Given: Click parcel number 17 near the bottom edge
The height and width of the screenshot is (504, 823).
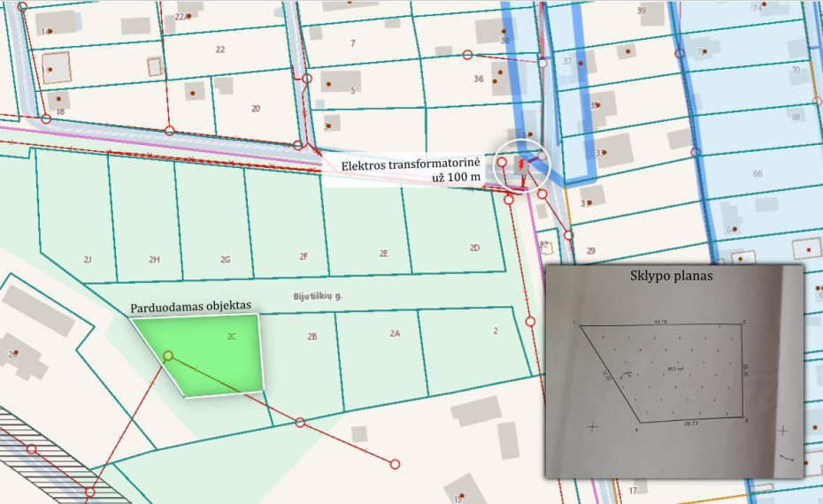Looking at the screenshot, I should (x=633, y=491).
